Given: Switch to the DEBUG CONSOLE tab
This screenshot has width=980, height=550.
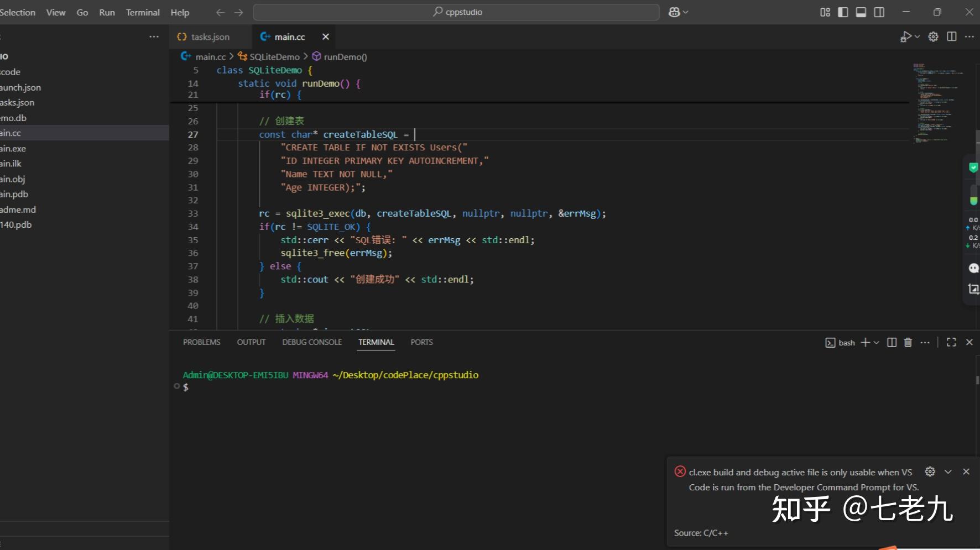Looking at the screenshot, I should (x=312, y=342).
